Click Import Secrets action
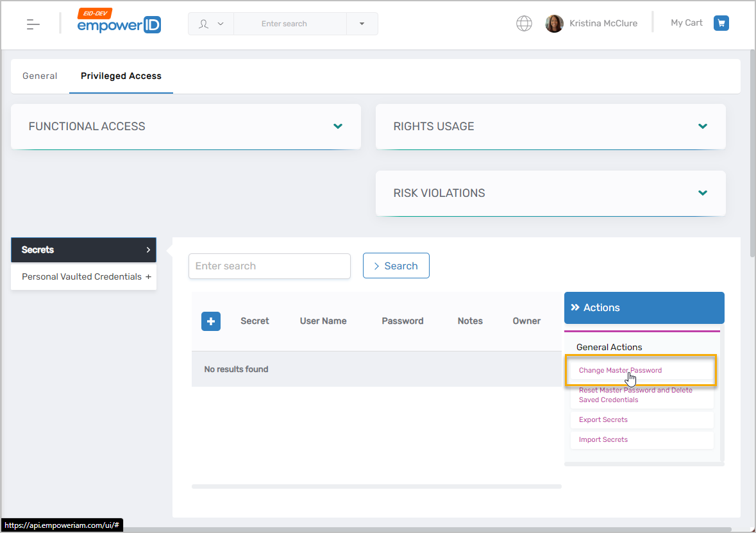 (x=603, y=439)
